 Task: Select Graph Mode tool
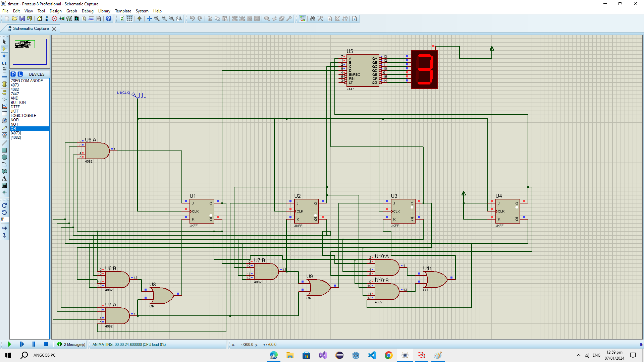pyautogui.click(x=4, y=107)
